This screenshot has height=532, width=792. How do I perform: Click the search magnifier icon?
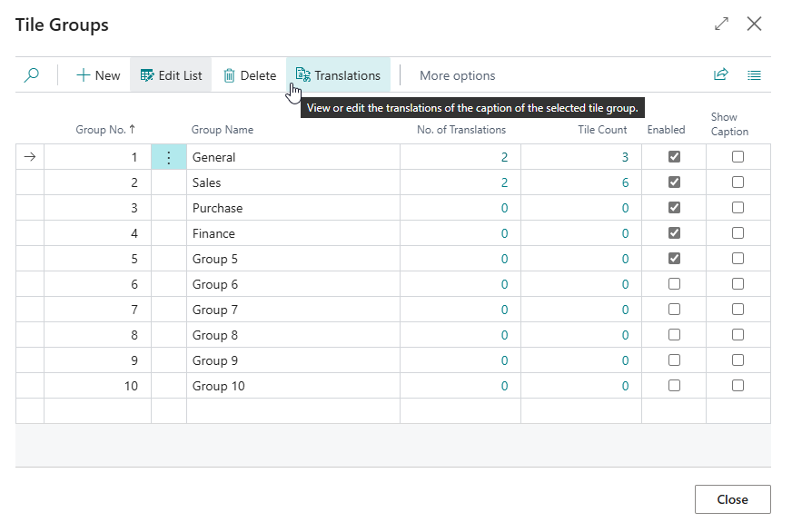tap(31, 75)
